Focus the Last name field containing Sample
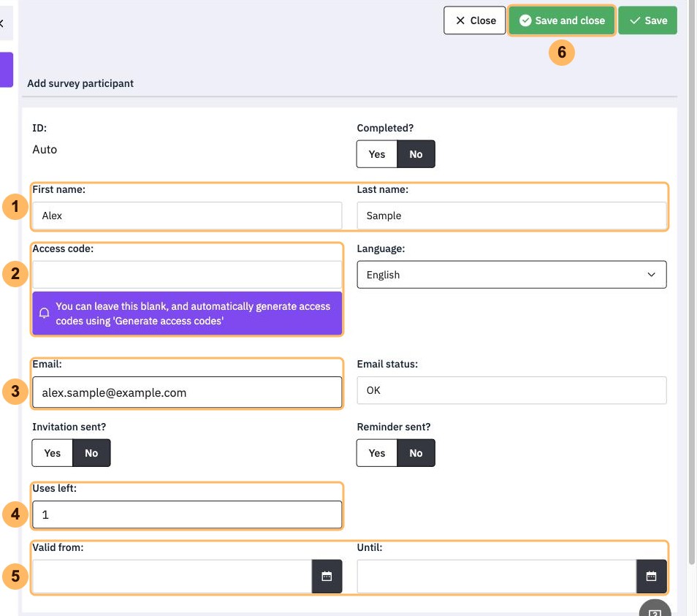This screenshot has height=616, width=697. tap(511, 216)
